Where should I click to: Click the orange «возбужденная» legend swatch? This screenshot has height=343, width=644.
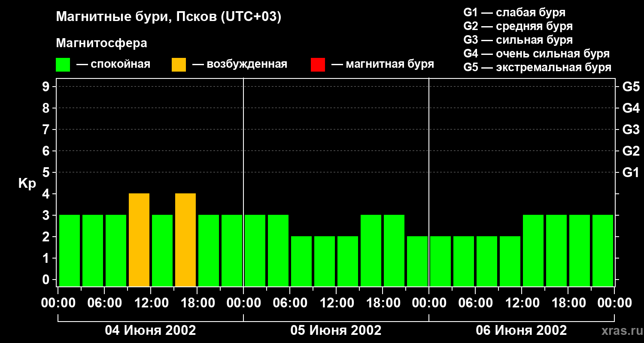pos(179,65)
